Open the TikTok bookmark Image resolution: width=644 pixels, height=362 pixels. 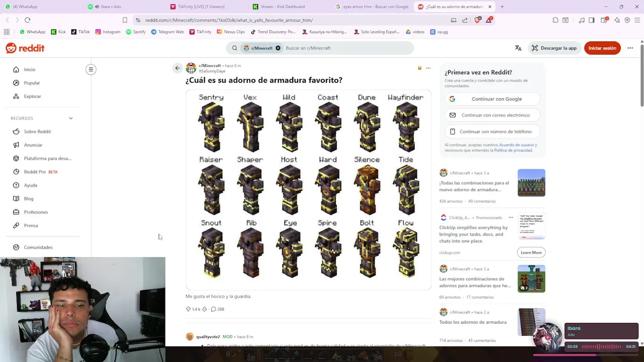[80, 32]
